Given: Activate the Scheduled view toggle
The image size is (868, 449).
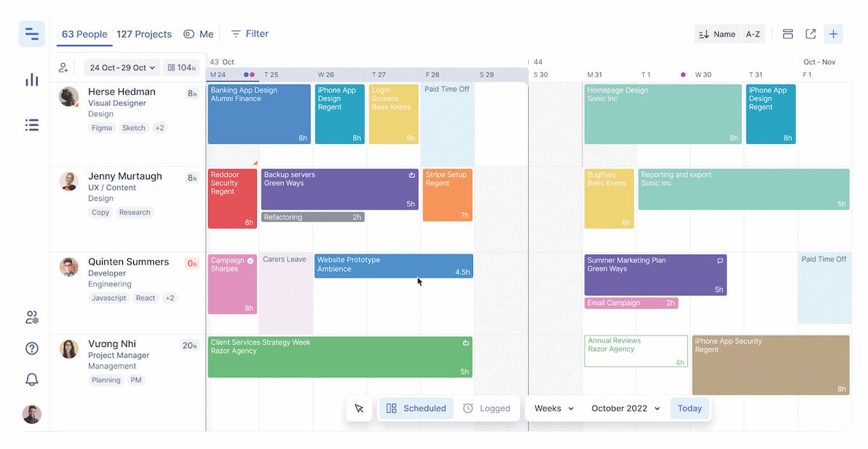Looking at the screenshot, I should [x=416, y=408].
